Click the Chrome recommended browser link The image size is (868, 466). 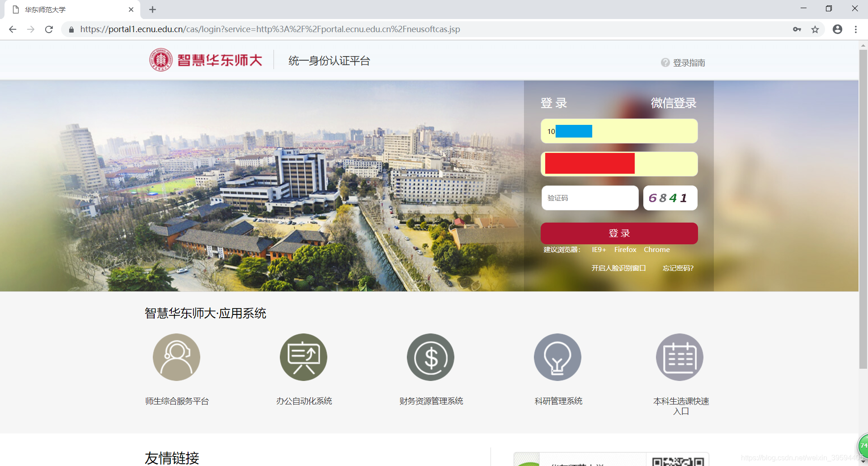click(x=657, y=250)
